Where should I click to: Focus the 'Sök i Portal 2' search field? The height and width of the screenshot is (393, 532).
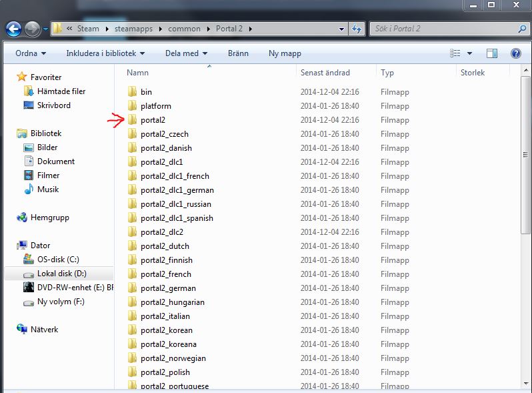(x=449, y=29)
